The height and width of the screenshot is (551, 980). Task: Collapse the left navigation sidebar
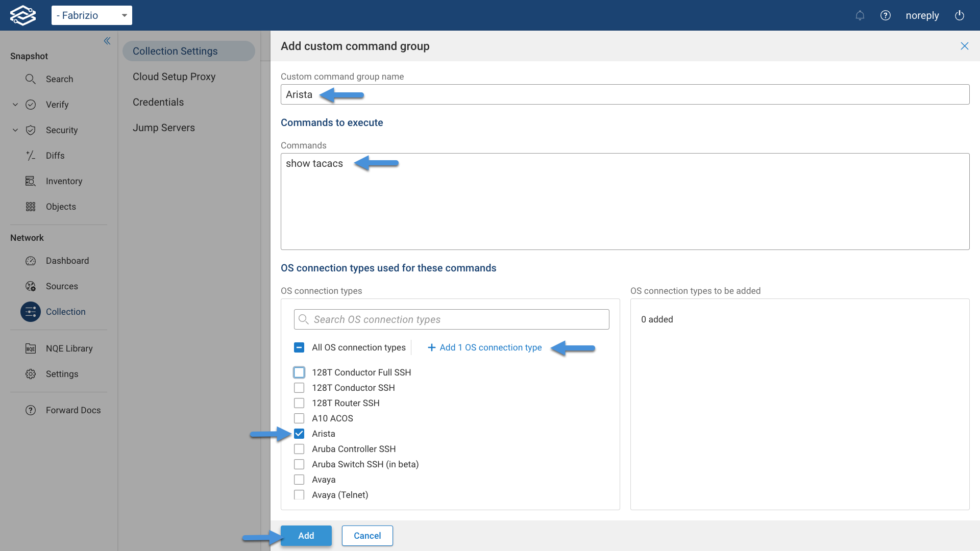point(107,41)
